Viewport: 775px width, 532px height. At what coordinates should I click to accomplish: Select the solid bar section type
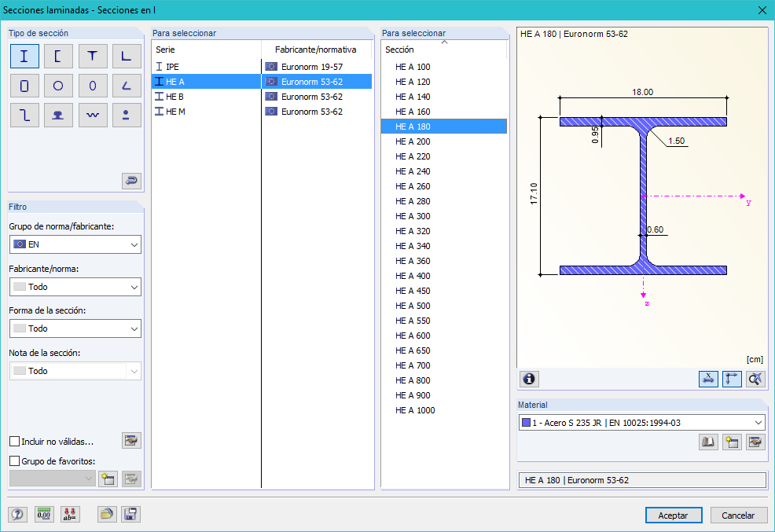[127, 115]
